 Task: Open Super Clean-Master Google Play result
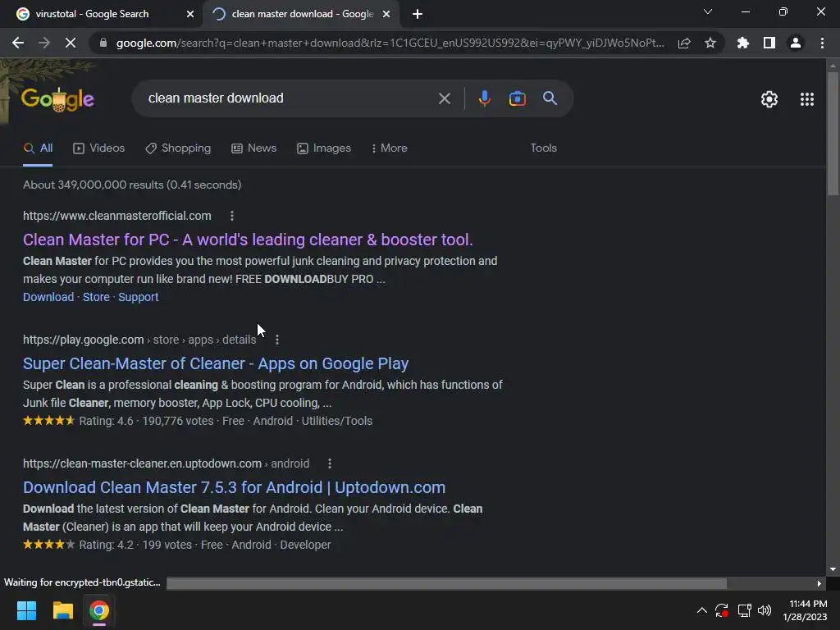coord(216,363)
